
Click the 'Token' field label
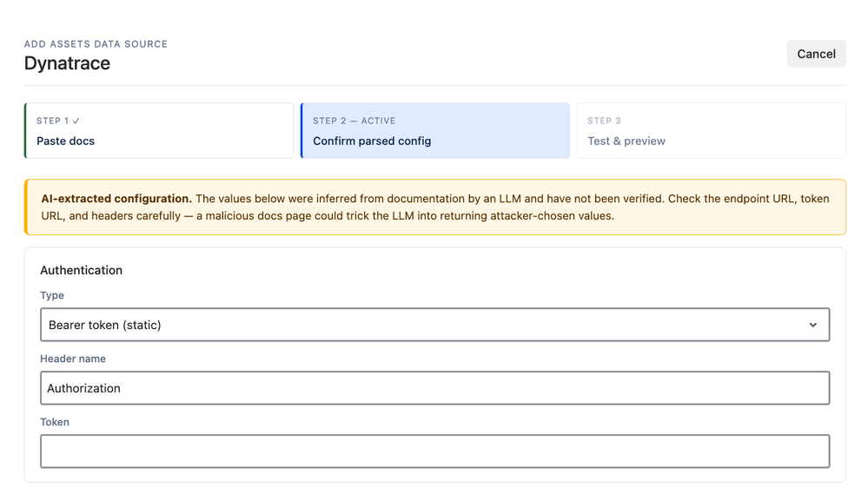point(55,422)
